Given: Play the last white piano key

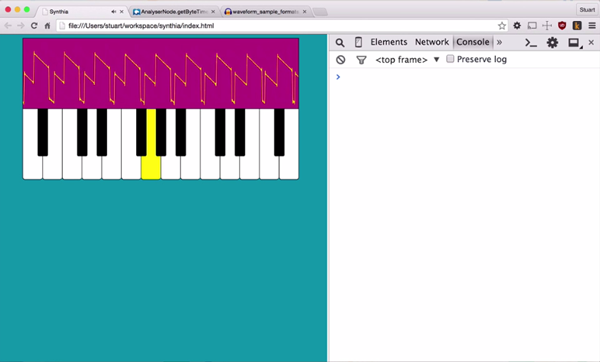Looking at the screenshot, I should [x=289, y=167].
